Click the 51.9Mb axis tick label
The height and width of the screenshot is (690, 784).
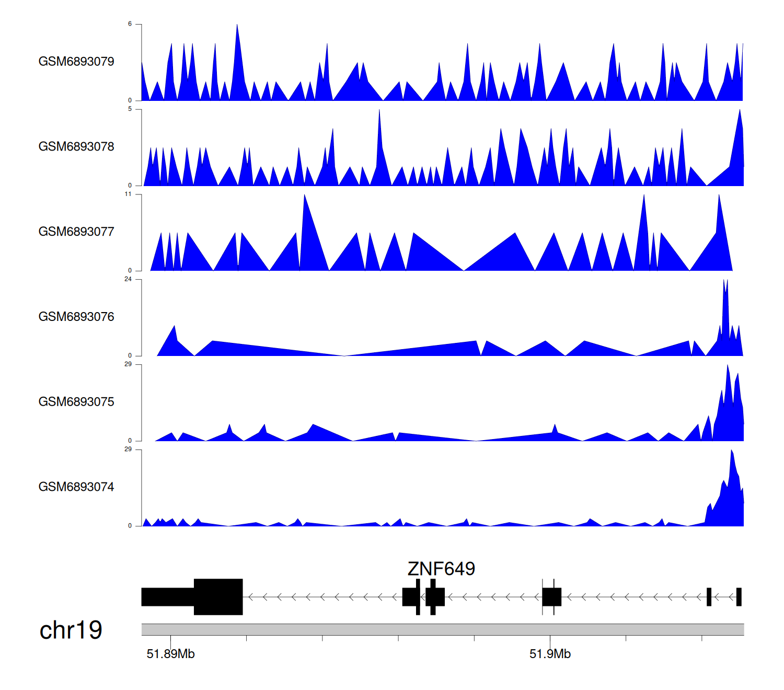pyautogui.click(x=550, y=654)
